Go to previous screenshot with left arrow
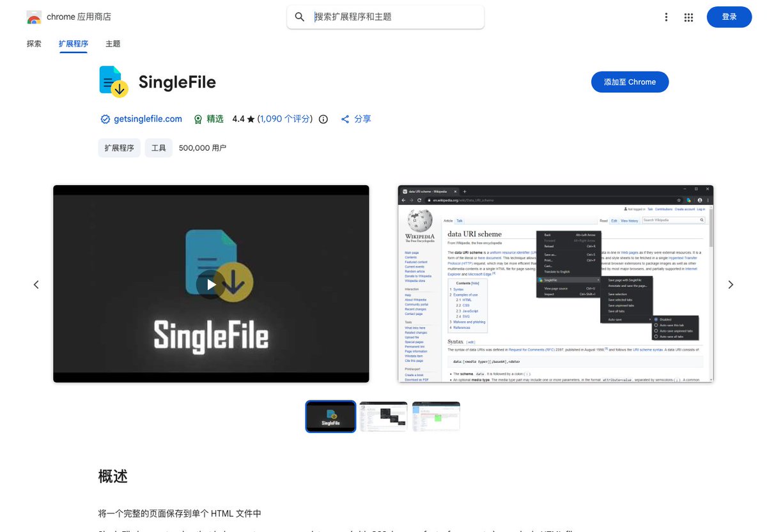The image size is (767, 532). tap(36, 284)
